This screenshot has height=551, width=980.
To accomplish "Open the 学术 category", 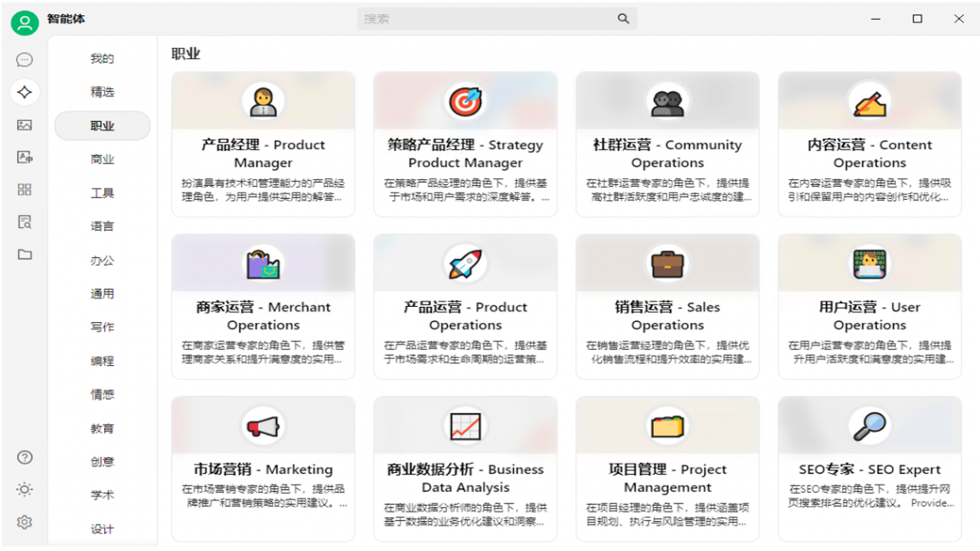I will pyautogui.click(x=103, y=496).
